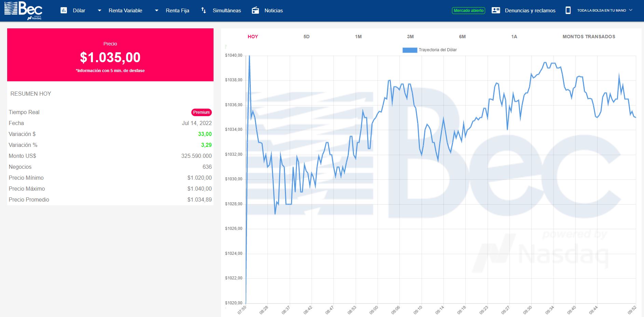Switch to the 3M chart tab

click(x=410, y=37)
